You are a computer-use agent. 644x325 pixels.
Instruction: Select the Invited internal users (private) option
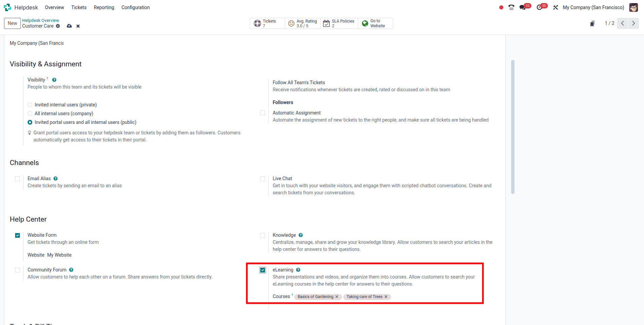pos(30,105)
